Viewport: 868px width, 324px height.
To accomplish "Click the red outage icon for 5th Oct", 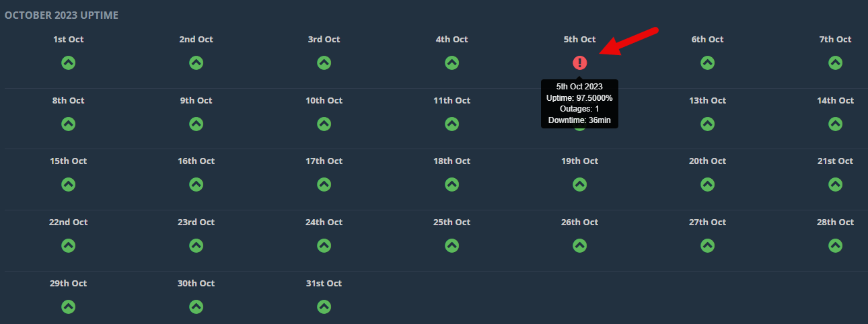I will click(x=580, y=63).
